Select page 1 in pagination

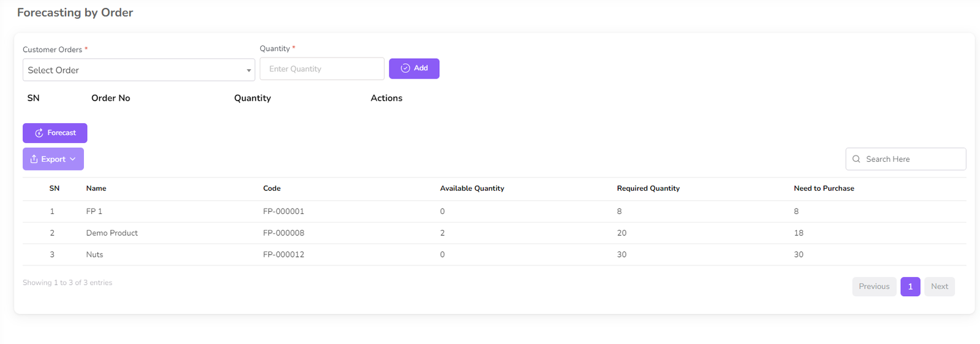(910, 286)
